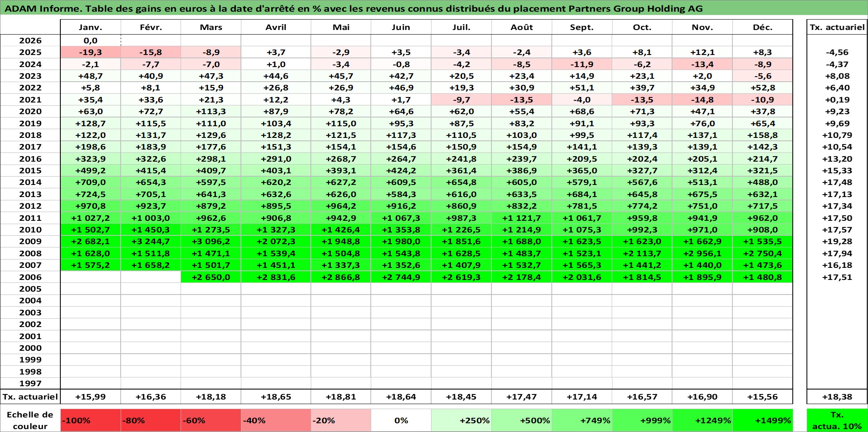
Task: Click the +113,3 cell in 2020
Action: (211, 111)
